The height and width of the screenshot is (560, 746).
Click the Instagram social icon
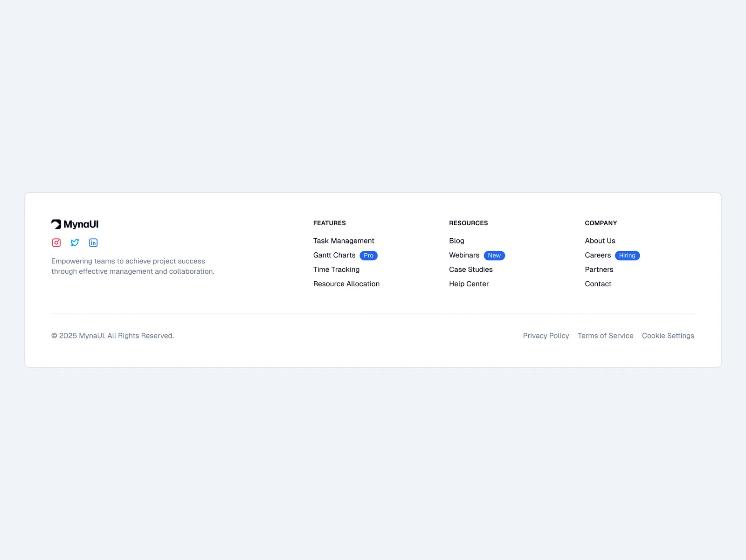point(56,242)
